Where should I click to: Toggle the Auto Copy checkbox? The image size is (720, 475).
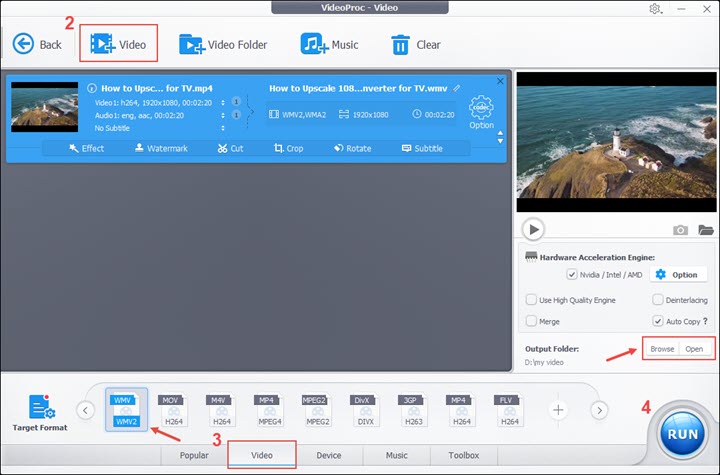tap(658, 321)
